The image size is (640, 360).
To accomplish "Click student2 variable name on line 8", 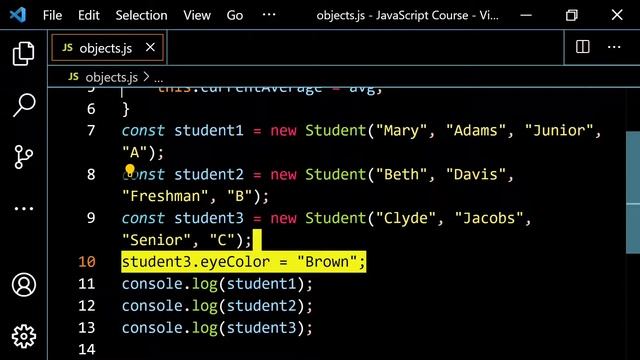I will [x=209, y=175].
